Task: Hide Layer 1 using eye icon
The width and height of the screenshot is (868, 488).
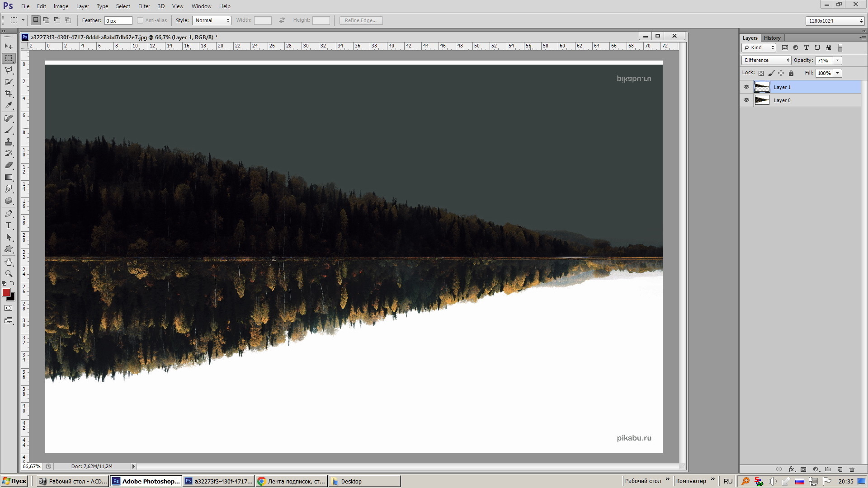Action: [x=746, y=87]
